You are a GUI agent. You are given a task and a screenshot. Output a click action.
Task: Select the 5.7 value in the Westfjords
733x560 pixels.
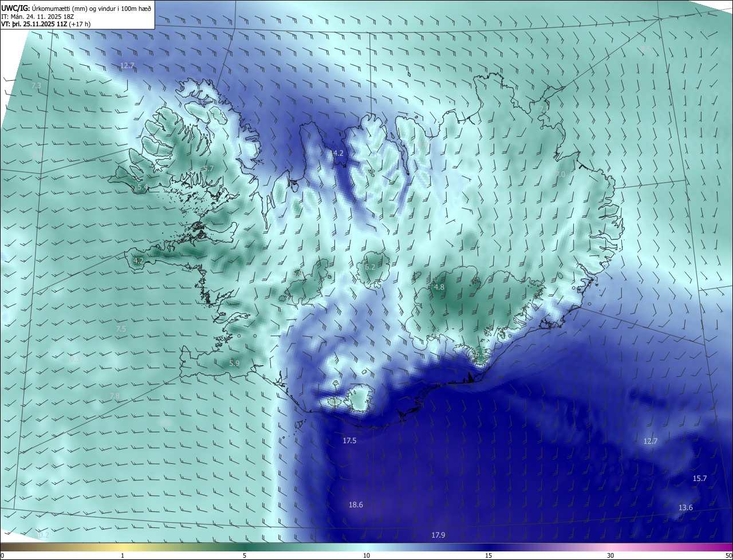point(208,168)
